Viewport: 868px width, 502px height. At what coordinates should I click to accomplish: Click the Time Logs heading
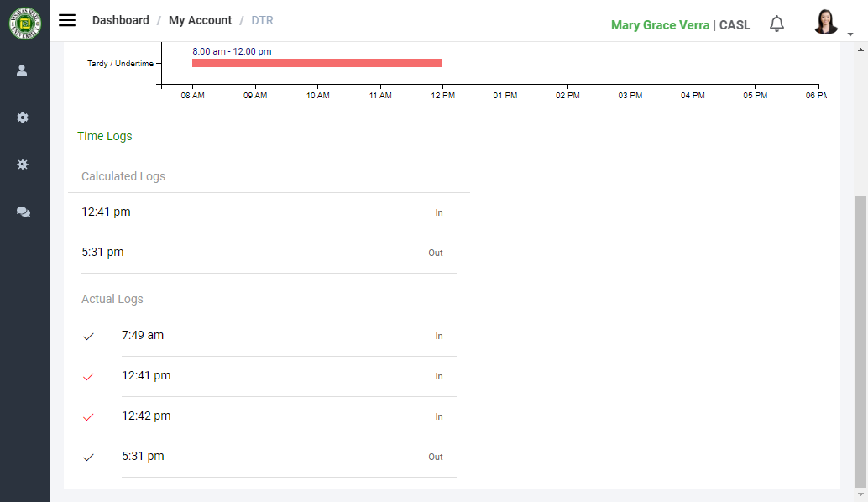[x=105, y=136]
